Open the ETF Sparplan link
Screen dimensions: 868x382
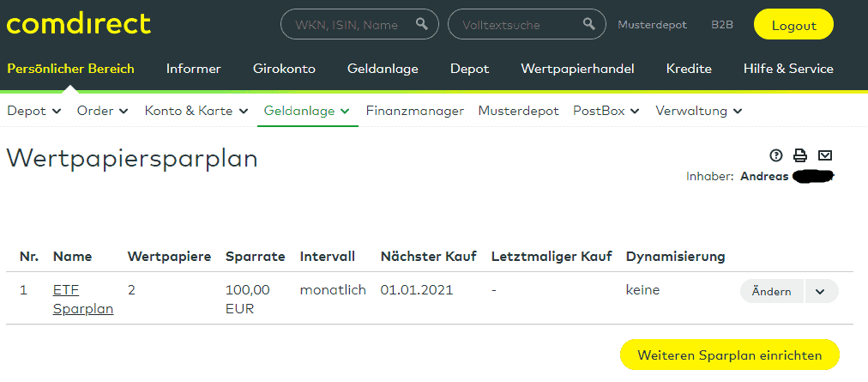point(83,300)
